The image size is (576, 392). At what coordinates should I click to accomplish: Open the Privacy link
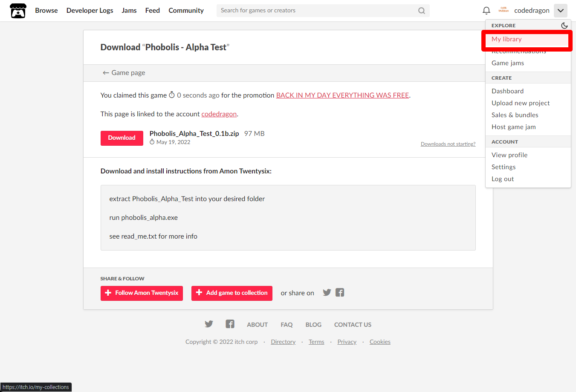(347, 342)
